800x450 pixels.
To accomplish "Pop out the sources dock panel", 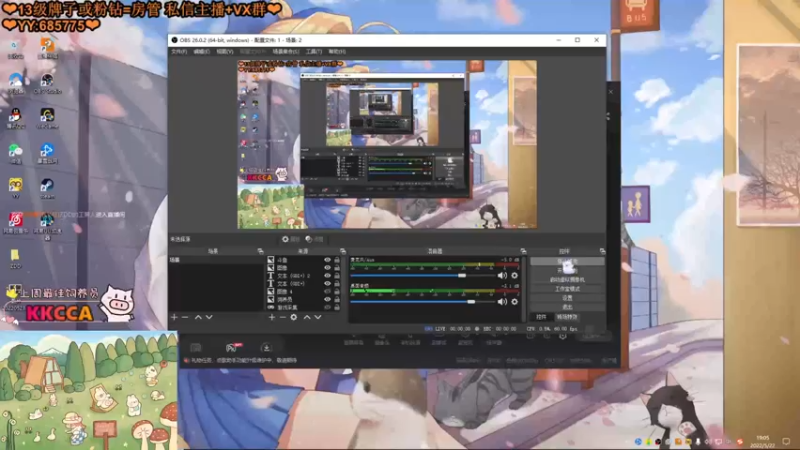I will [x=343, y=251].
